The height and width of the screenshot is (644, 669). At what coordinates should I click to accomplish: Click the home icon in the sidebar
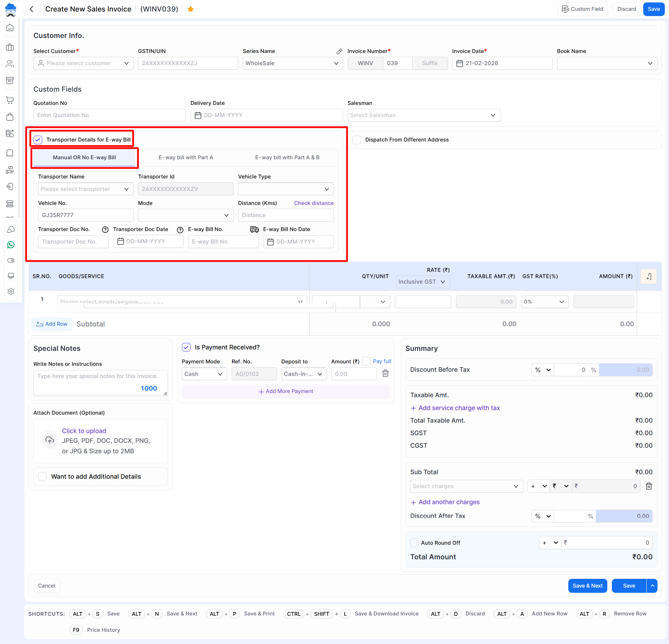tap(10, 28)
